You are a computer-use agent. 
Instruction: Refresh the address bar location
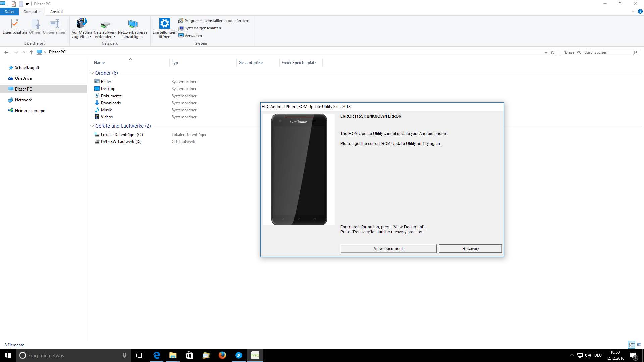553,52
